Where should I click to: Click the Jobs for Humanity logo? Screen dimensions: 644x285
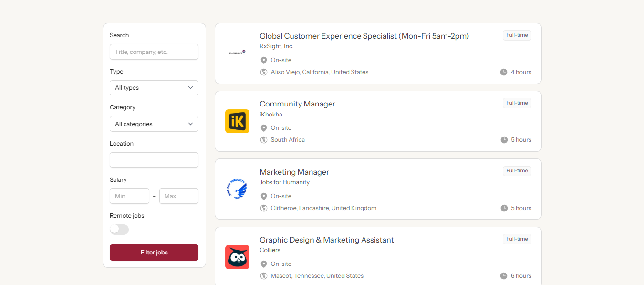coord(237,189)
